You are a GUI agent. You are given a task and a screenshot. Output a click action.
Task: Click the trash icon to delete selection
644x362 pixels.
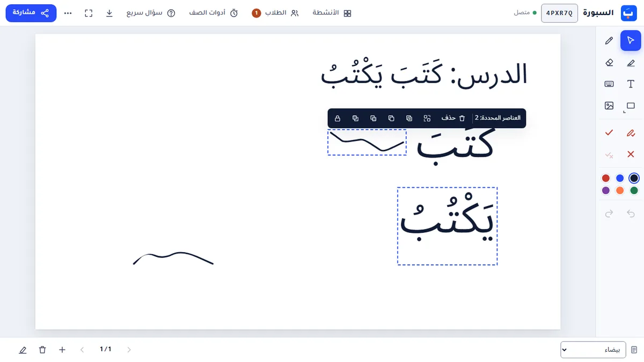462,118
